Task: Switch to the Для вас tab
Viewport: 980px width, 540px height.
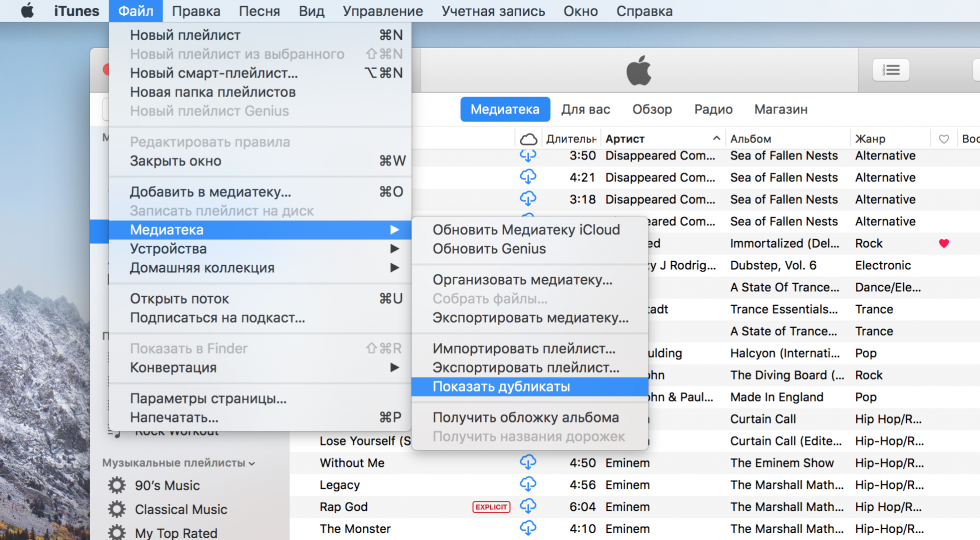Action: (x=586, y=109)
